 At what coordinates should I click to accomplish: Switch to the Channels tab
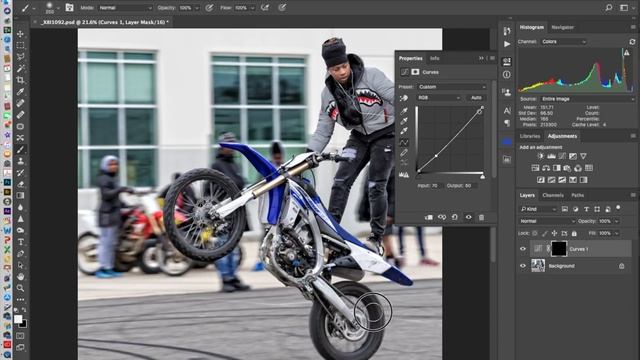click(x=553, y=195)
